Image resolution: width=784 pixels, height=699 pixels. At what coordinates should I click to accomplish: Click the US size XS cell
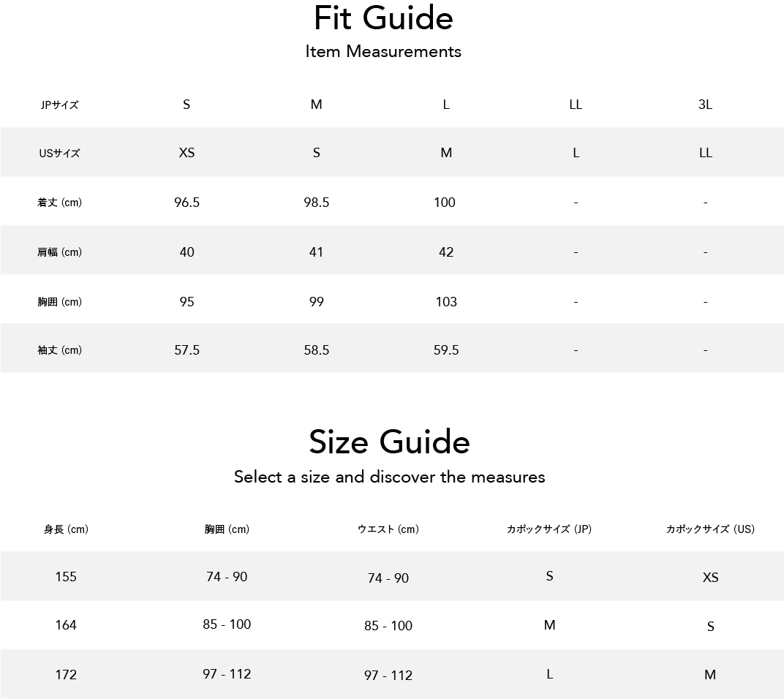point(186,153)
